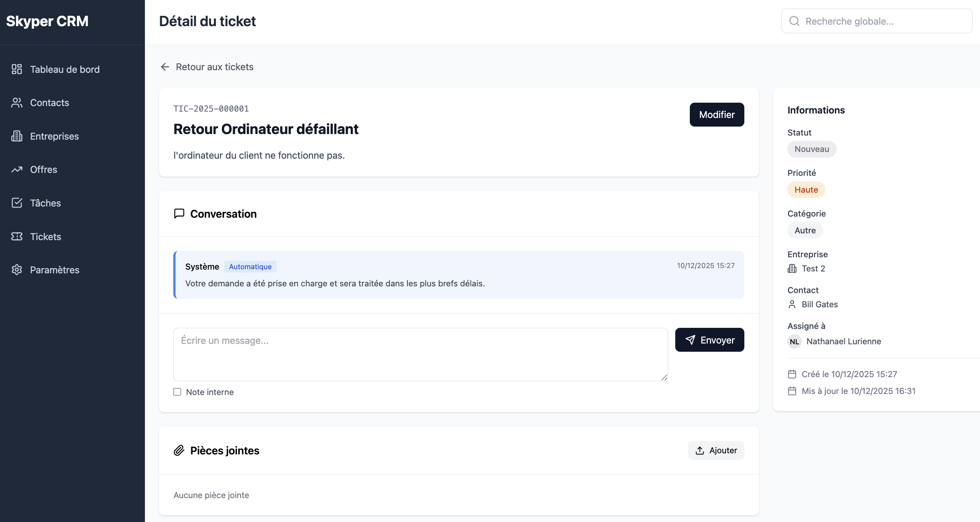Click the back arrow beside Retour aux tickets
Viewport: 980px width, 522px height.
(165, 67)
